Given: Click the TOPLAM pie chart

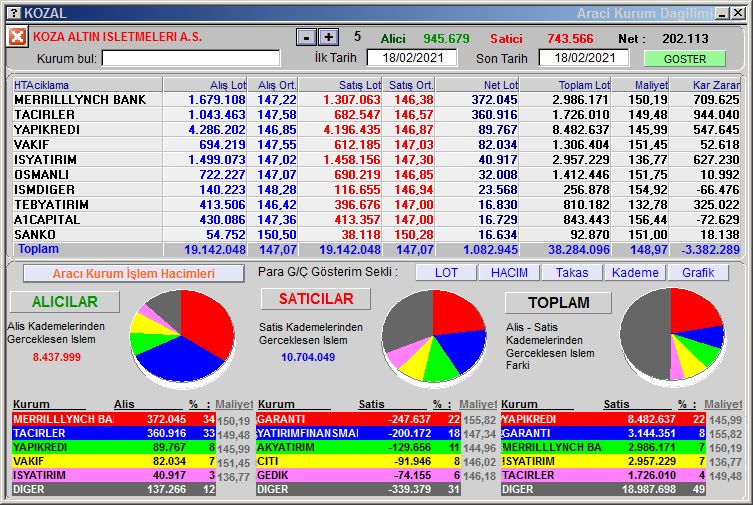Looking at the screenshot, I should (672, 335).
